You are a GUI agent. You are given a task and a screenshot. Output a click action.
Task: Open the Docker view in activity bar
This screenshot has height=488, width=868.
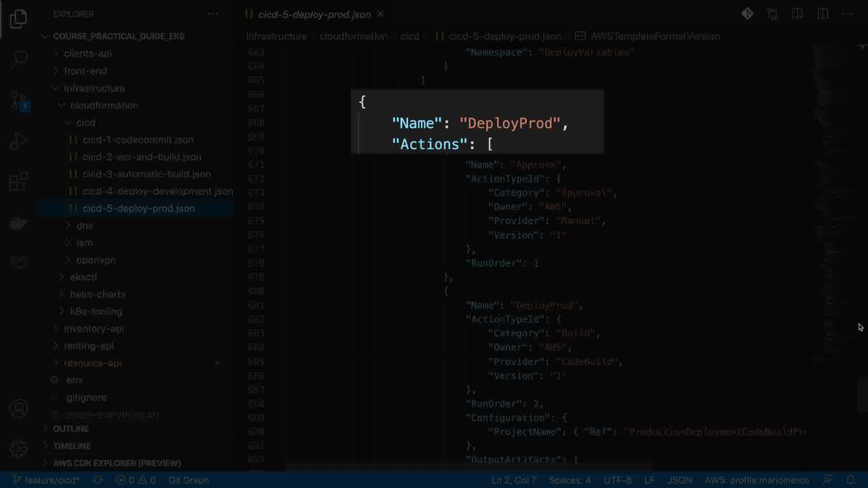pyautogui.click(x=19, y=222)
